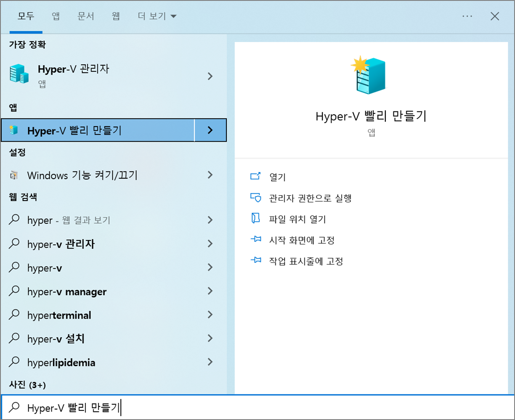Open the 더 보기 dropdown
The image size is (515, 420).
(157, 16)
